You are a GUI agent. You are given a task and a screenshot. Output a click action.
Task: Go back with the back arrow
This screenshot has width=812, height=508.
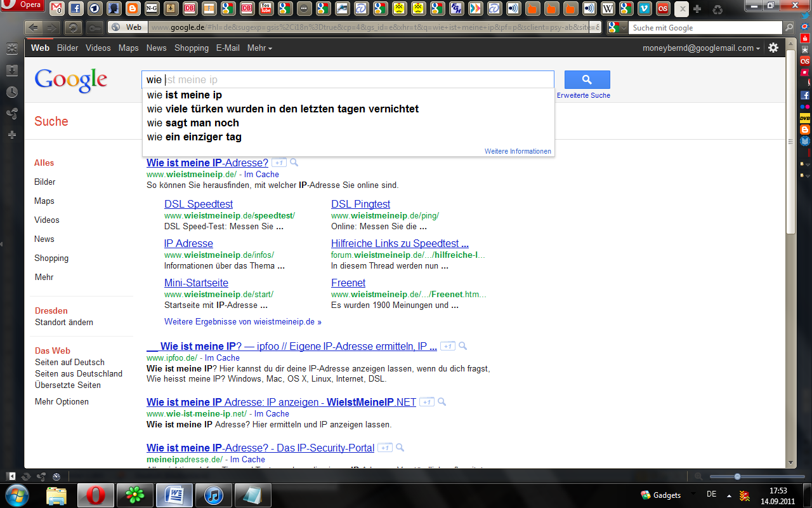coord(33,27)
